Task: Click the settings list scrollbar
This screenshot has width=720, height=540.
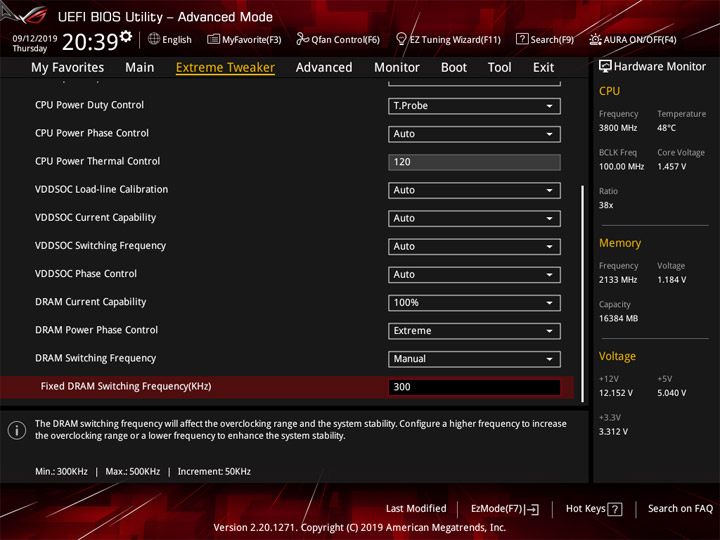Action: (x=582, y=294)
